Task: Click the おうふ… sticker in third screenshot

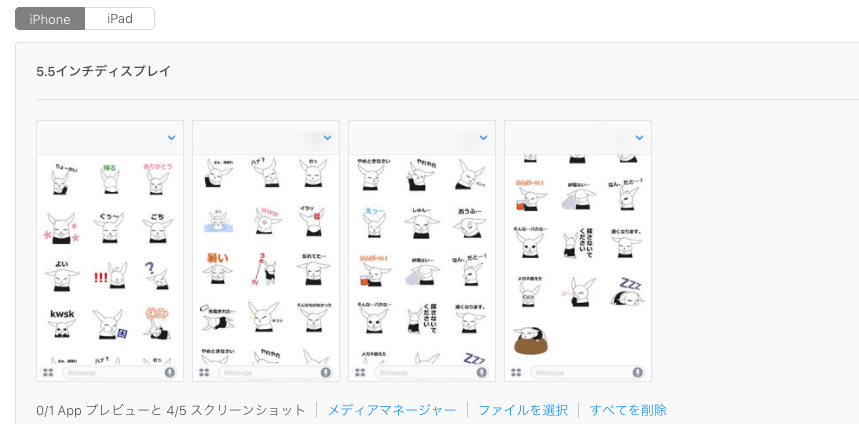Action: (x=469, y=222)
